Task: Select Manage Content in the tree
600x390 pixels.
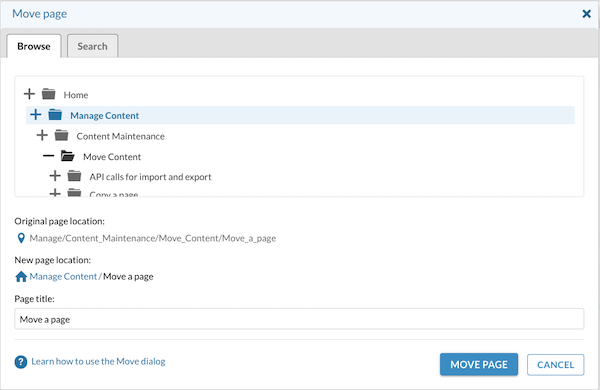Action: click(104, 116)
